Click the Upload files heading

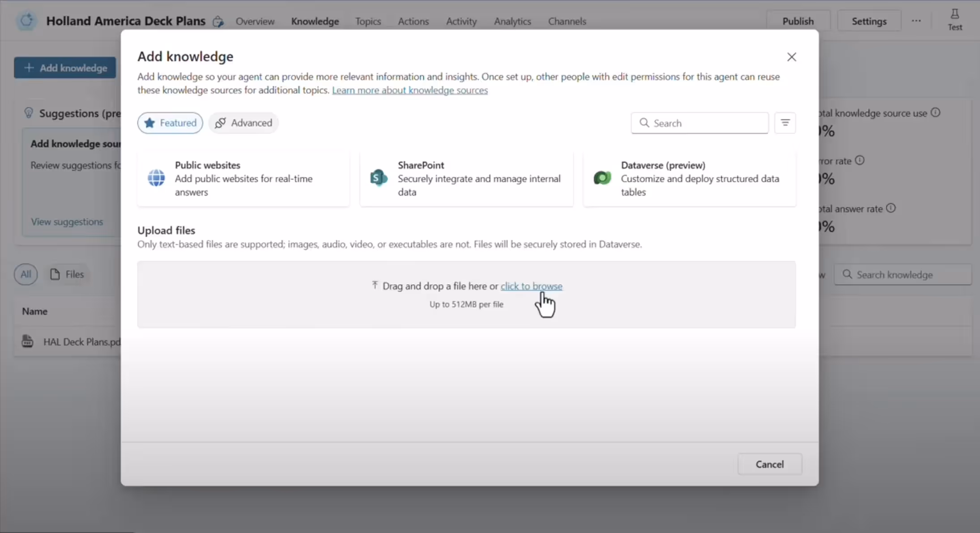coord(166,230)
